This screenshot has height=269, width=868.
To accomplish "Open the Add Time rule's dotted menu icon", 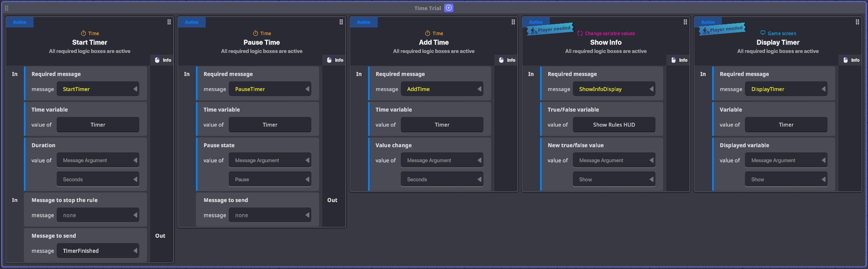I will (513, 22).
